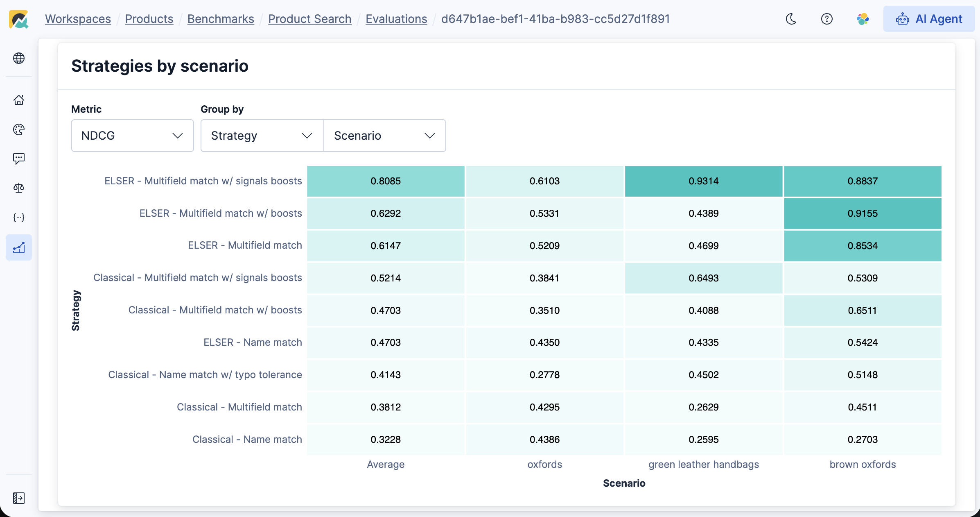Click the curly braces sidebar icon
The width and height of the screenshot is (980, 517).
(19, 218)
